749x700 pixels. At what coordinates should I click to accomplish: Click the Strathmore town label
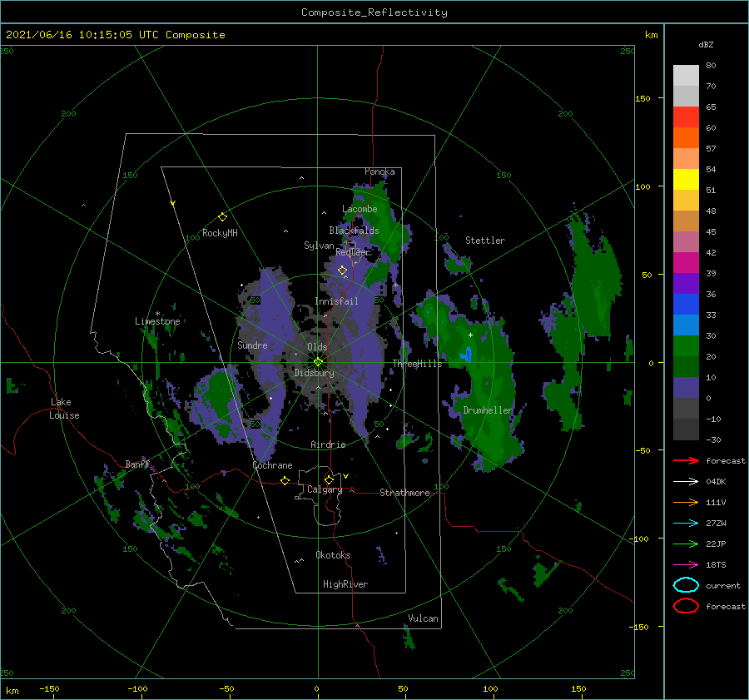(x=404, y=493)
